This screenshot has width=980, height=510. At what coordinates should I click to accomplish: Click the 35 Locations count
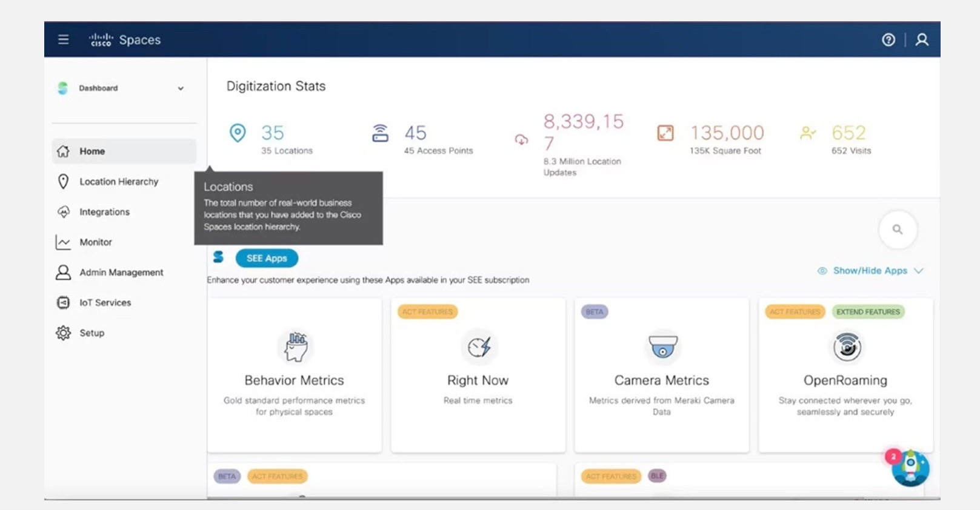(273, 133)
